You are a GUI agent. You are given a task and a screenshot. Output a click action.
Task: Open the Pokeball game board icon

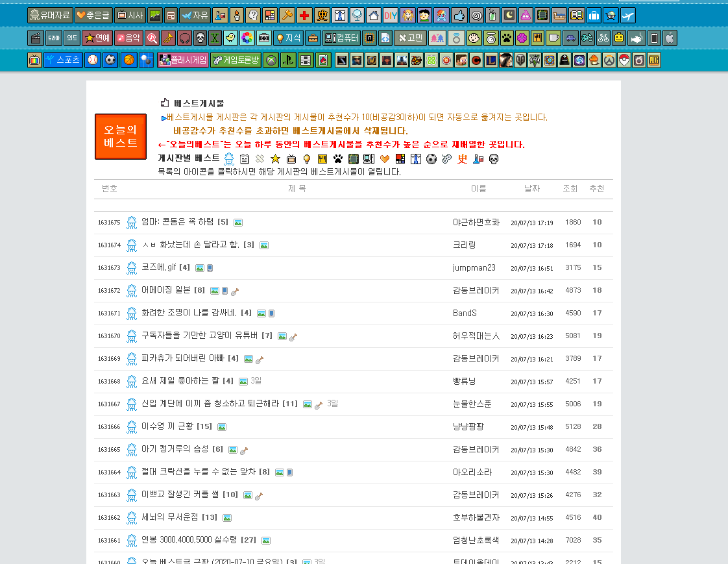[623, 60]
